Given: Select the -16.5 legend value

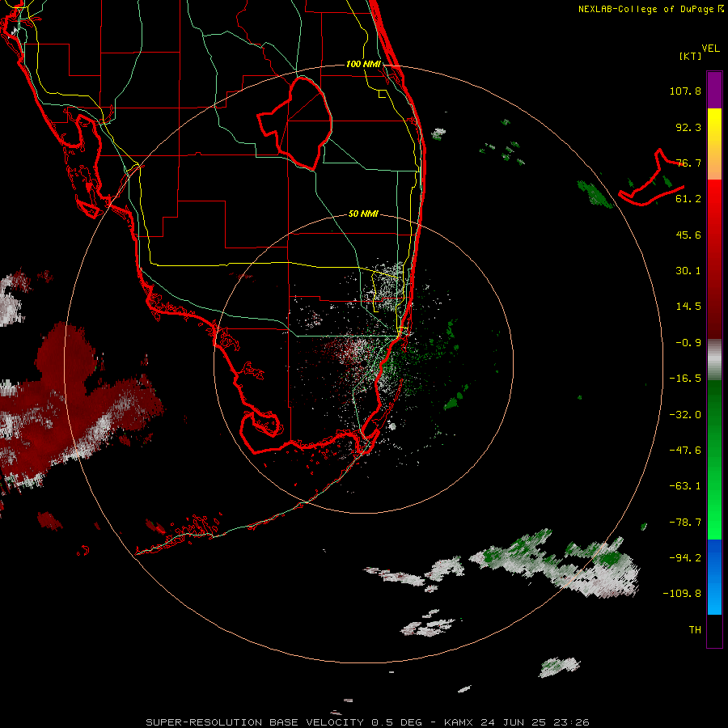Looking at the screenshot, I should pos(685,379).
